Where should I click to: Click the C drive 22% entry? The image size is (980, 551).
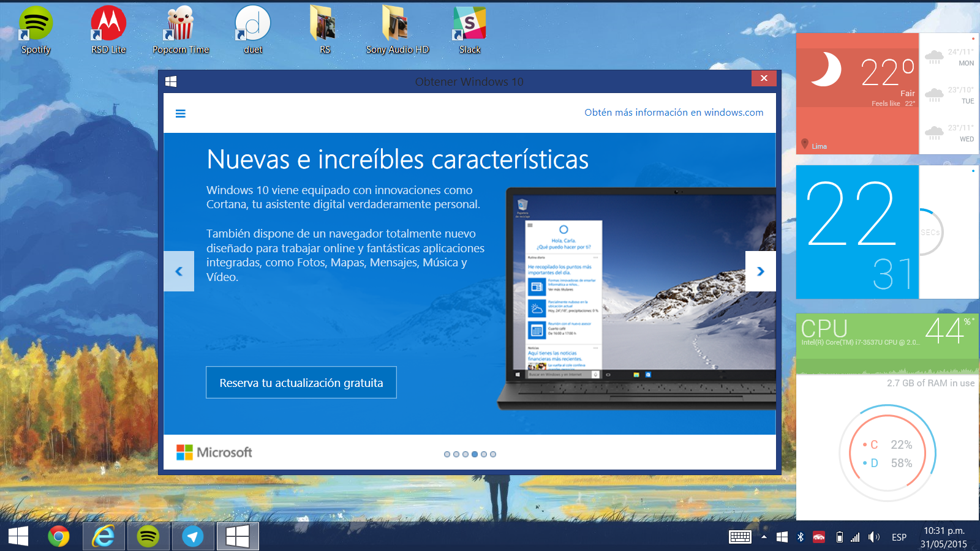[888, 444]
